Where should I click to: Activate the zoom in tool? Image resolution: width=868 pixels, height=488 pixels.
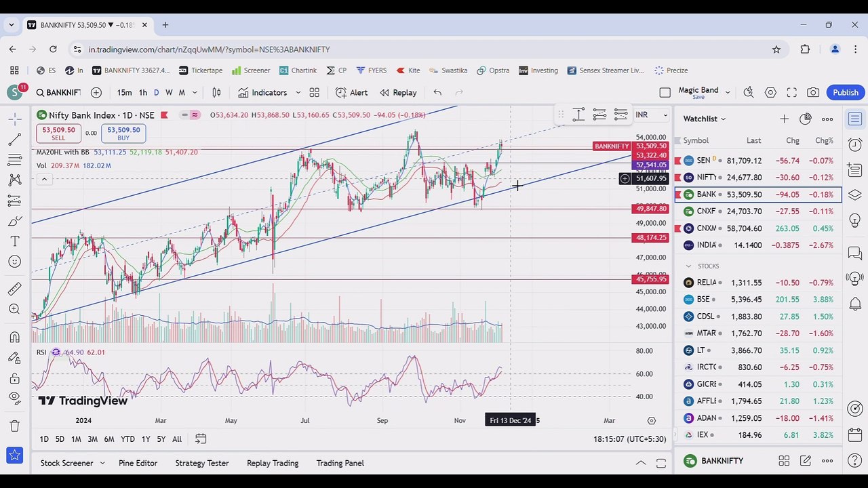tap(14, 310)
